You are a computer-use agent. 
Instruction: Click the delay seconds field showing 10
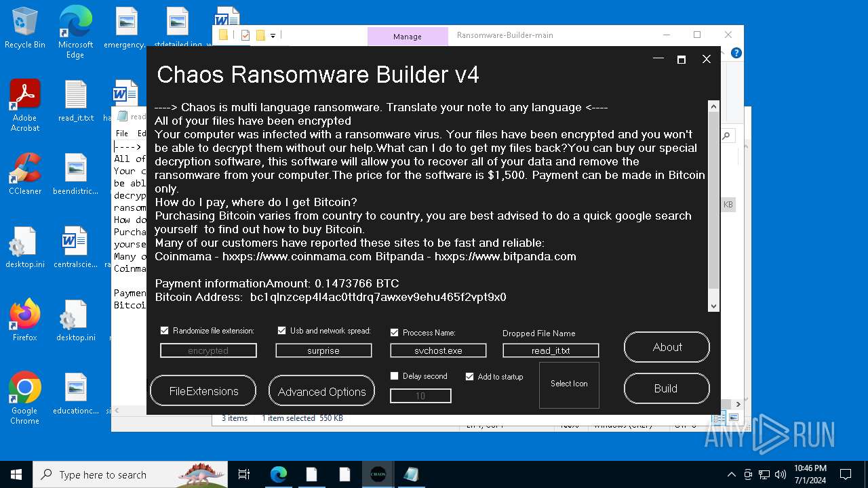click(x=420, y=396)
